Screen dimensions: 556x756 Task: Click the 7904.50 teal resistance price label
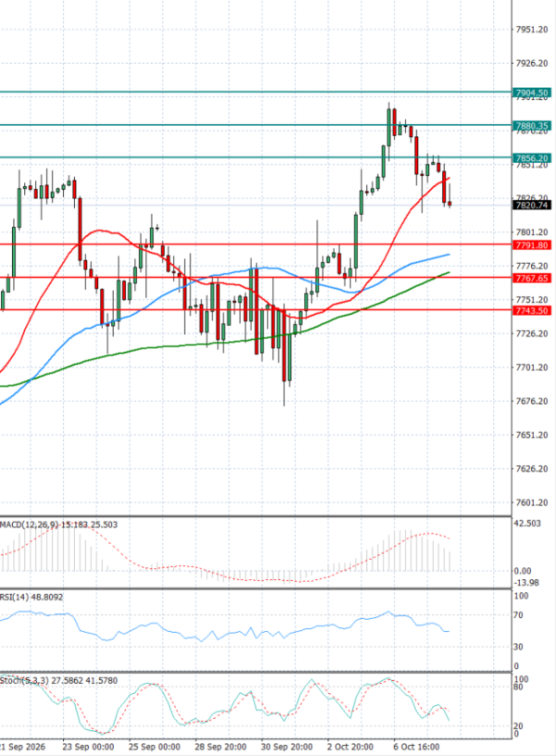[x=532, y=93]
